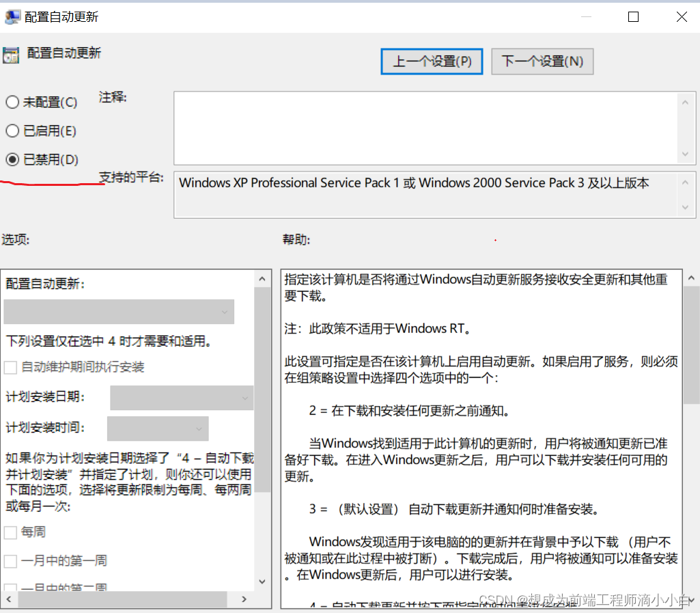Go to previous setting with 上一个设置(P)
700x613 pixels.
[432, 62]
